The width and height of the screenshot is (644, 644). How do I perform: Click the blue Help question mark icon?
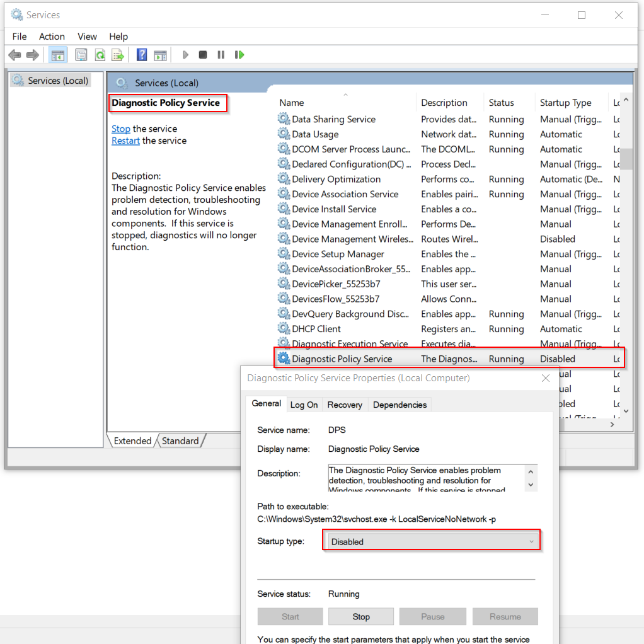pos(142,55)
